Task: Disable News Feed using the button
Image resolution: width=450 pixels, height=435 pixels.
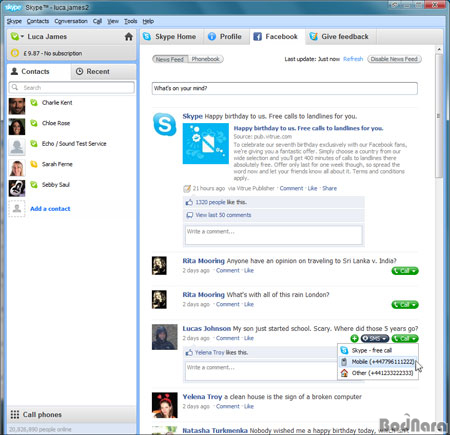Action: point(394,59)
